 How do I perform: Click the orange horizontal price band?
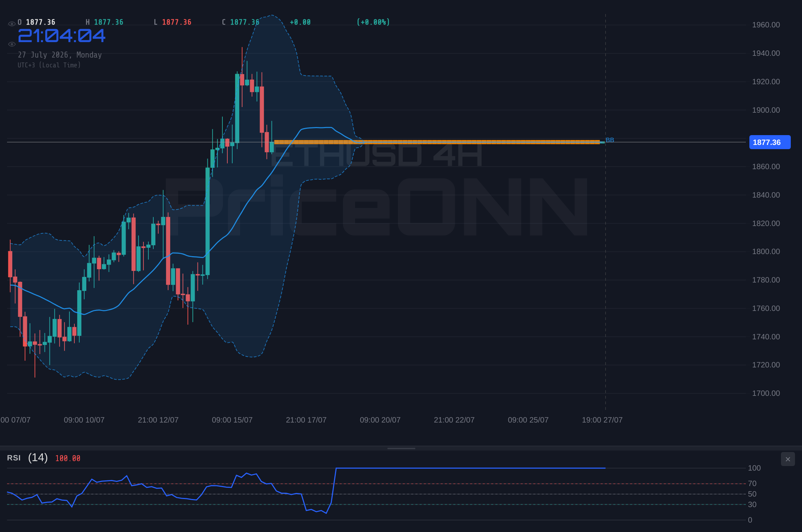click(437, 142)
